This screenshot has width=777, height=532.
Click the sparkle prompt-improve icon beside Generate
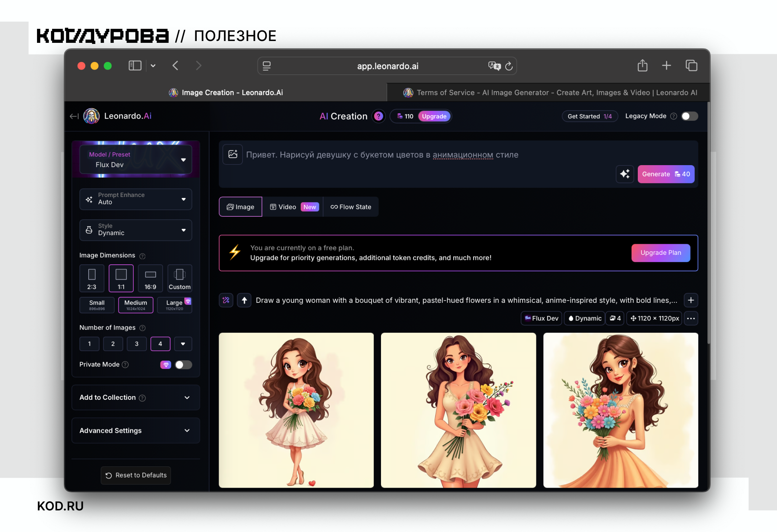(x=625, y=174)
